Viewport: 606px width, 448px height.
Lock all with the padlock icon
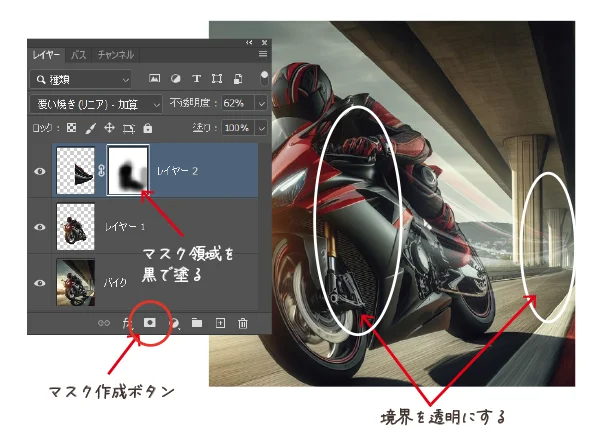point(148,129)
